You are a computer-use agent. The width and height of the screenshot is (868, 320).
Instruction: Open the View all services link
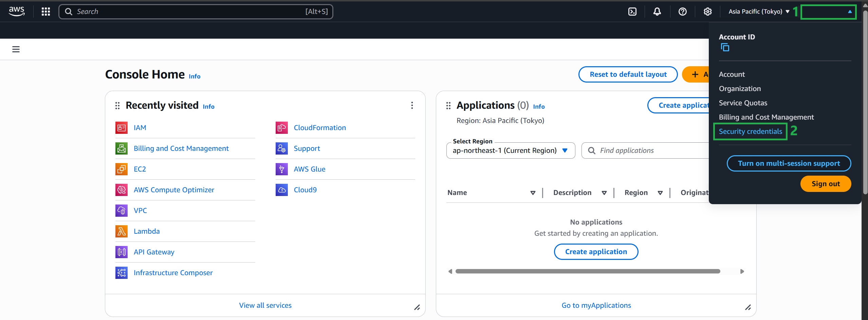pyautogui.click(x=265, y=305)
